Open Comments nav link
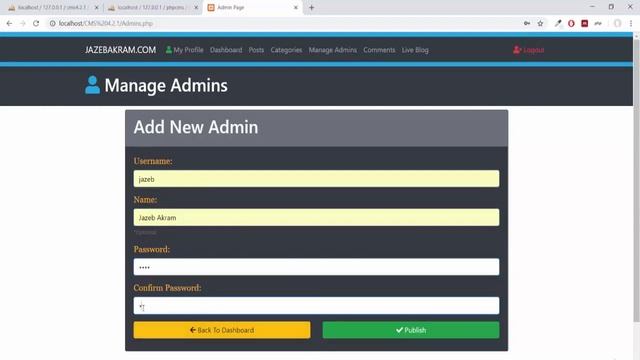 (x=379, y=50)
